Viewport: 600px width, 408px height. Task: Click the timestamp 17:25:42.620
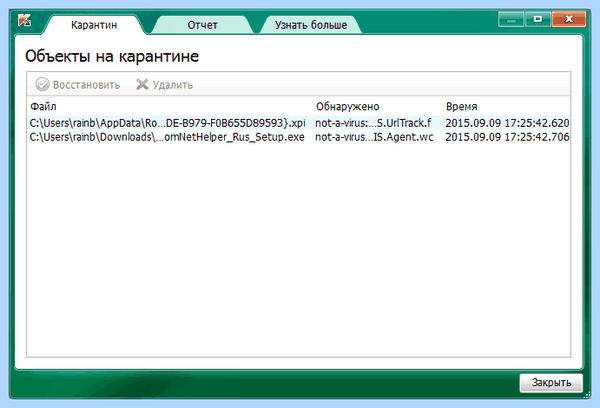pos(507,123)
